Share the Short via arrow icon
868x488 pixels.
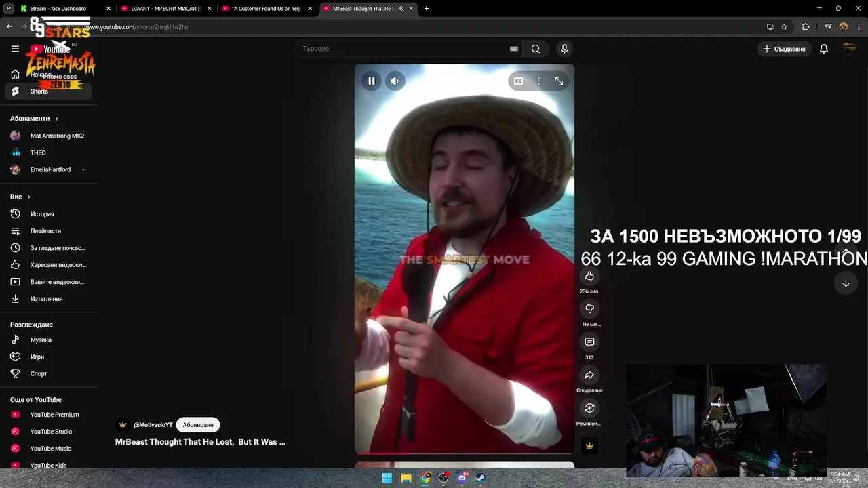coord(589,375)
